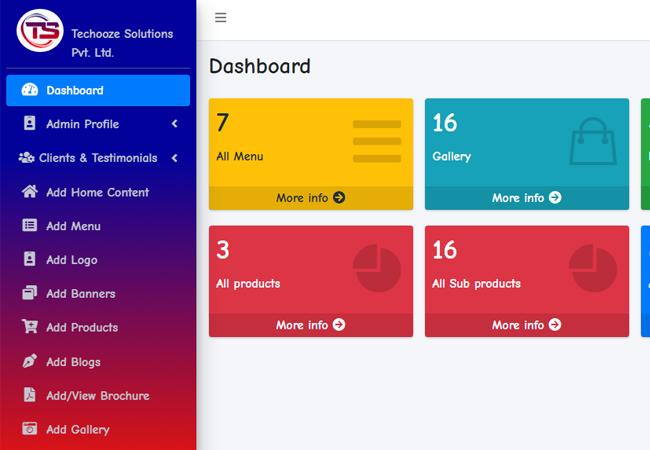Open the Add Gallery sidebar link
This screenshot has height=450, width=650.
[x=77, y=429]
